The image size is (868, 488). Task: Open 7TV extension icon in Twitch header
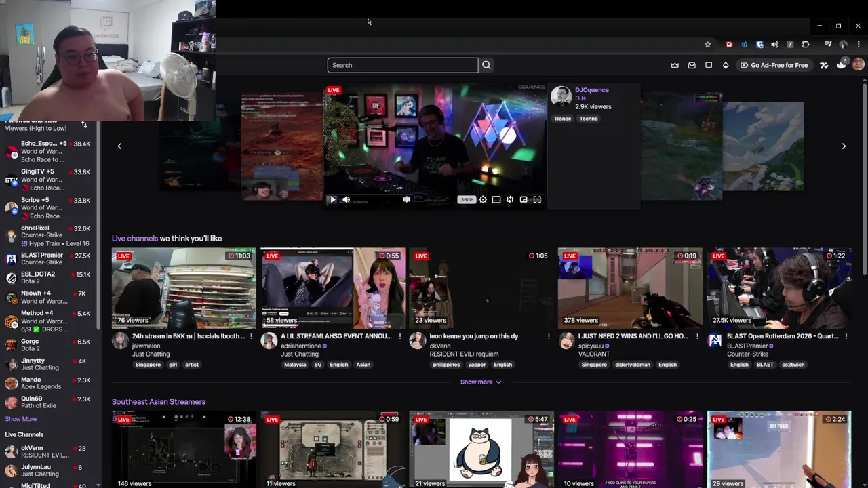pyautogui.click(x=824, y=65)
